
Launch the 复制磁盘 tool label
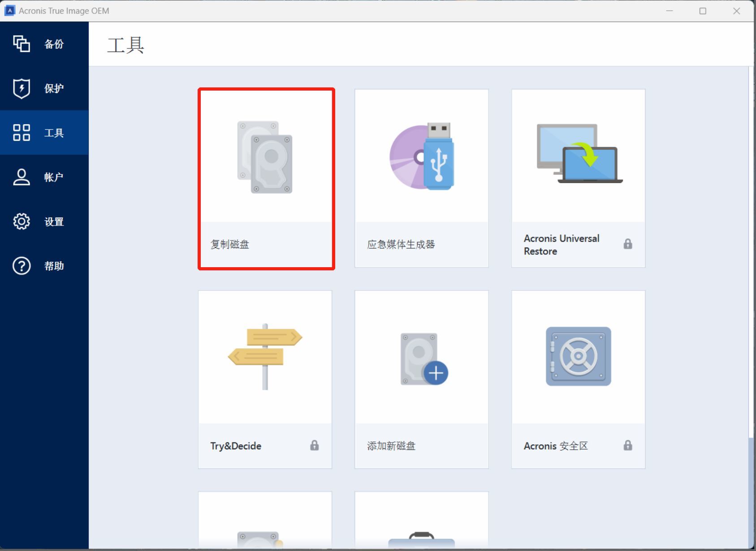[x=230, y=244]
